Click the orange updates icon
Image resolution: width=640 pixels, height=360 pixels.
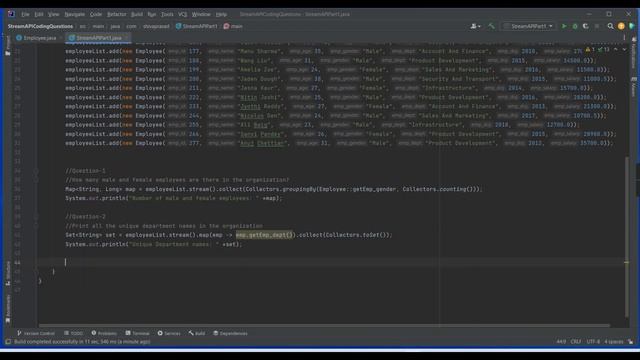[x=621, y=26]
